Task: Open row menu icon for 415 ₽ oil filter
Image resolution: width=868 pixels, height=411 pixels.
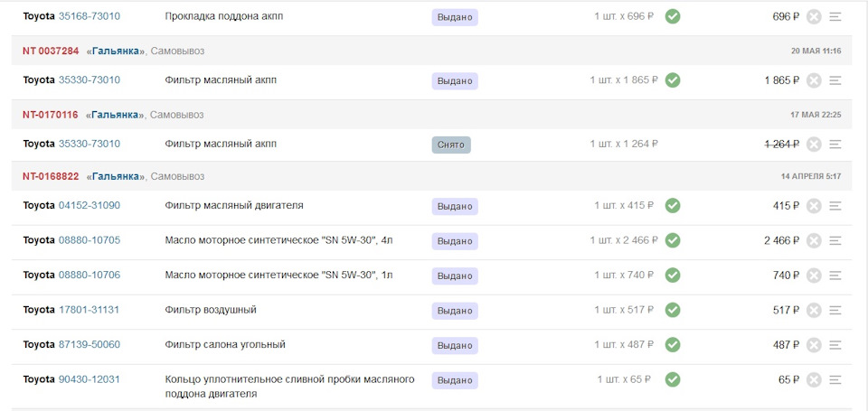Action: [x=835, y=206]
